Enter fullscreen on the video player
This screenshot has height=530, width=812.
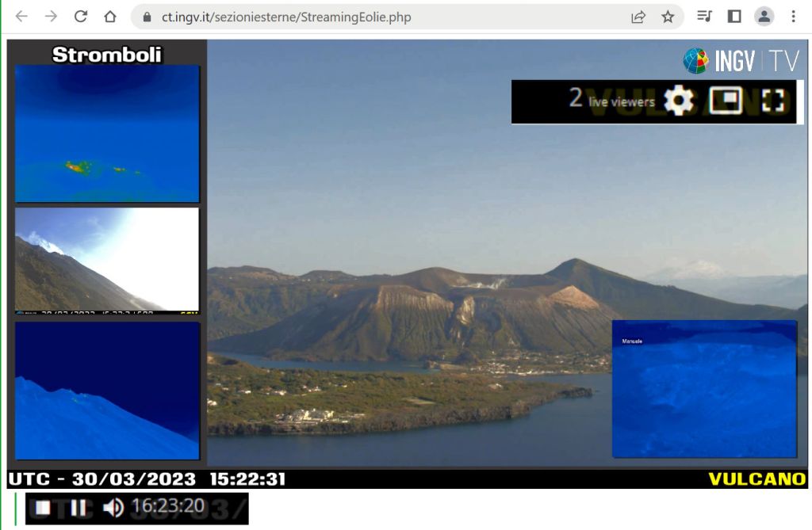click(772, 100)
